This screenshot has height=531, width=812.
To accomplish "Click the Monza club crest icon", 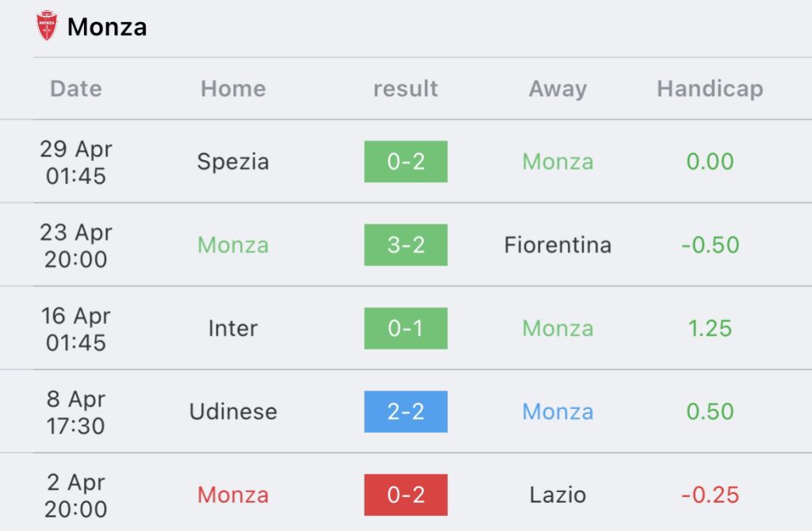I will click(47, 25).
